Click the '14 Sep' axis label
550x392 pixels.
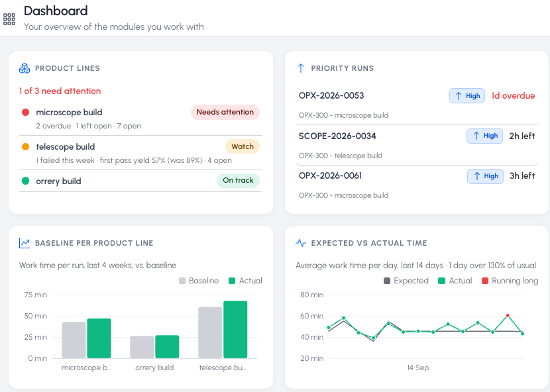tap(417, 367)
